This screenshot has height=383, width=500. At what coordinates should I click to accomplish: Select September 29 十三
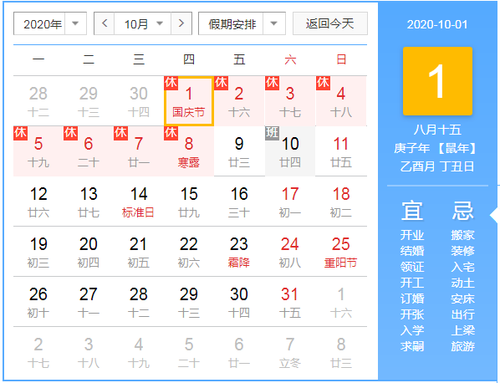(88, 101)
